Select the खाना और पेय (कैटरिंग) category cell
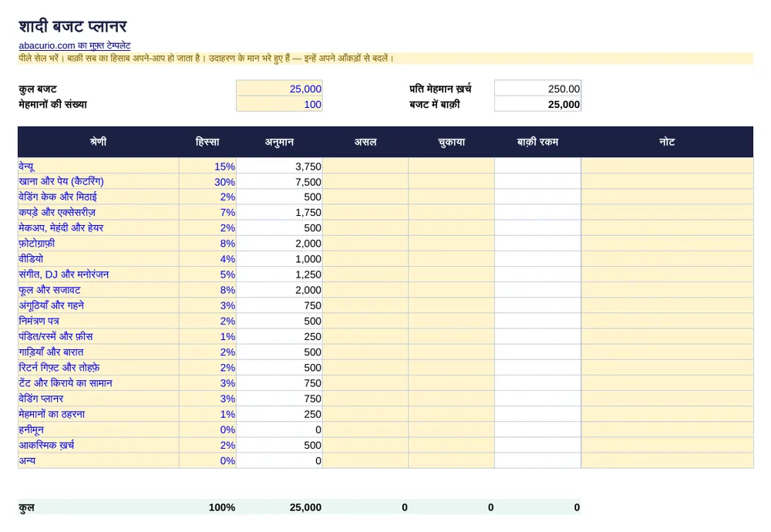Image resolution: width=771 pixels, height=532 pixels. (99, 181)
